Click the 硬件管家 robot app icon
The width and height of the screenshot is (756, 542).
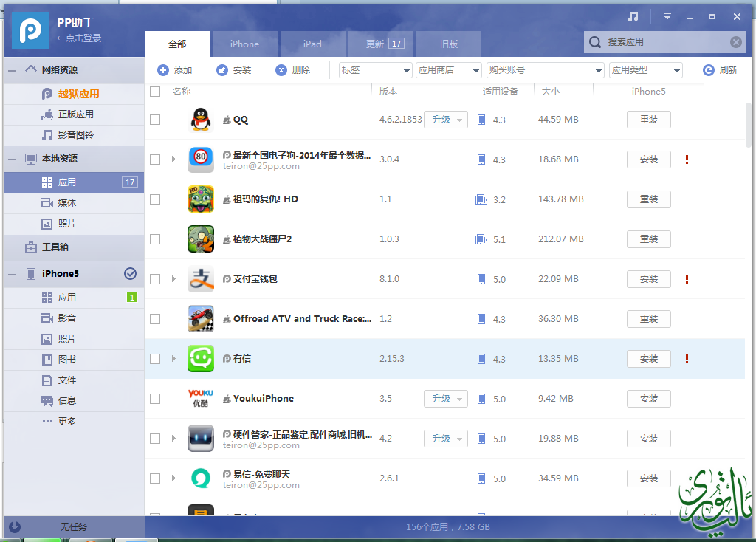click(201, 439)
